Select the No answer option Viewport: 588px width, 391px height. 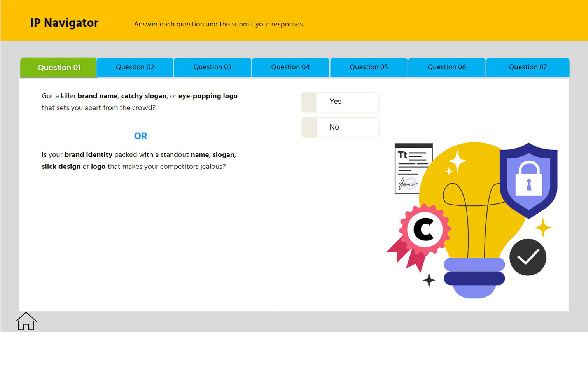(340, 128)
